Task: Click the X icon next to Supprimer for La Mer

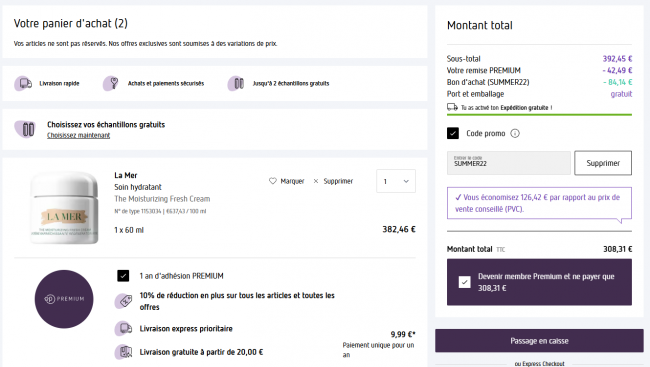Action: click(x=316, y=181)
